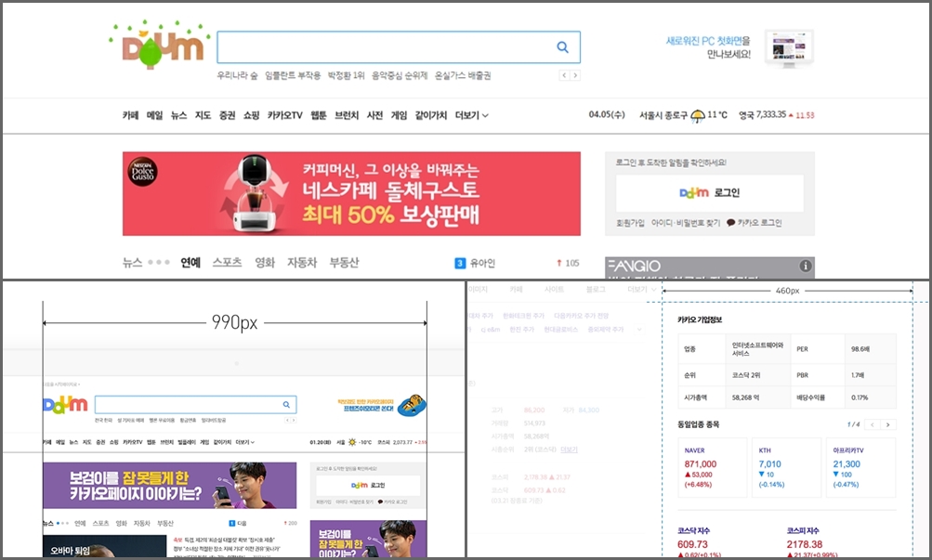
Task: Click the info icon on FANGIO ad
Action: (x=805, y=267)
